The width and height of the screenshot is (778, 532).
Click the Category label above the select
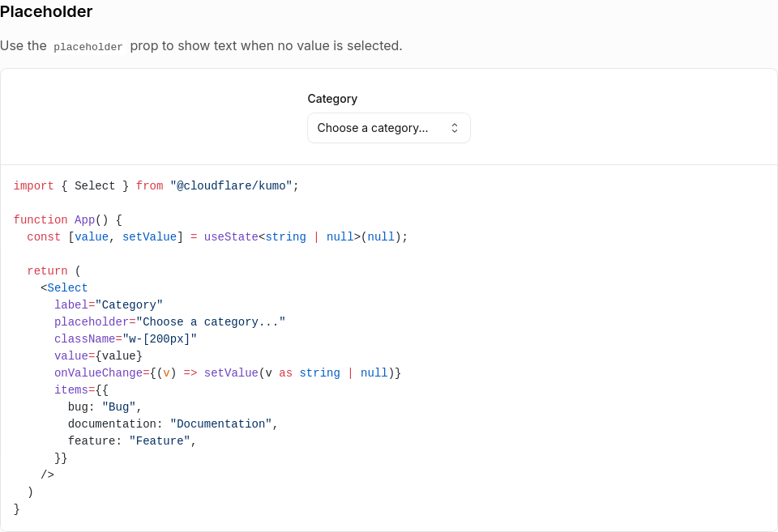[332, 99]
